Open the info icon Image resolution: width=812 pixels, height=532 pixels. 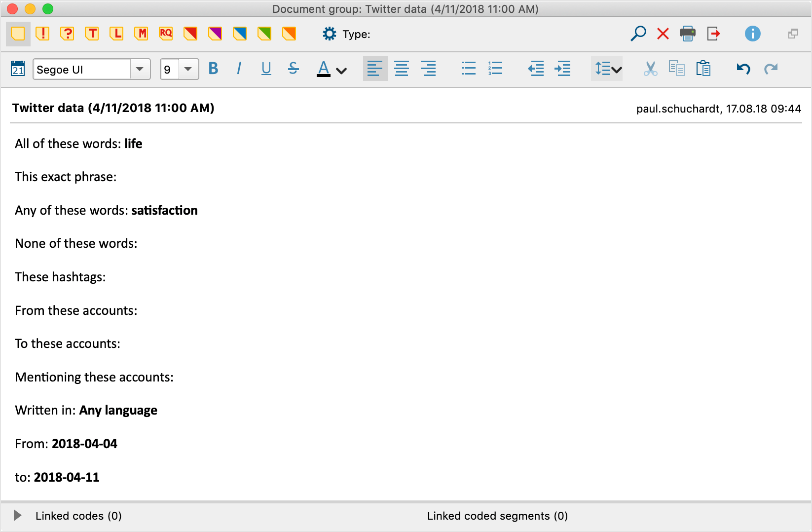pyautogui.click(x=752, y=34)
